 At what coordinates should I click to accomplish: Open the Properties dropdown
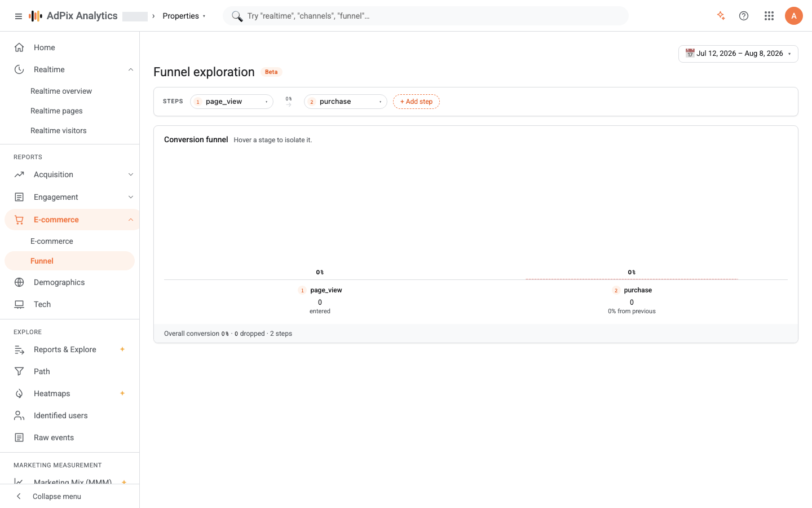[x=184, y=16]
